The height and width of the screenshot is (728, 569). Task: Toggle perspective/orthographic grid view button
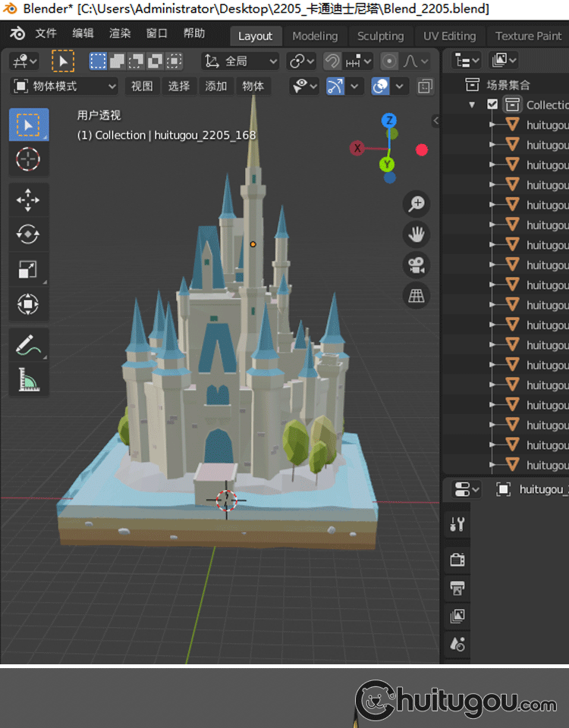(417, 297)
